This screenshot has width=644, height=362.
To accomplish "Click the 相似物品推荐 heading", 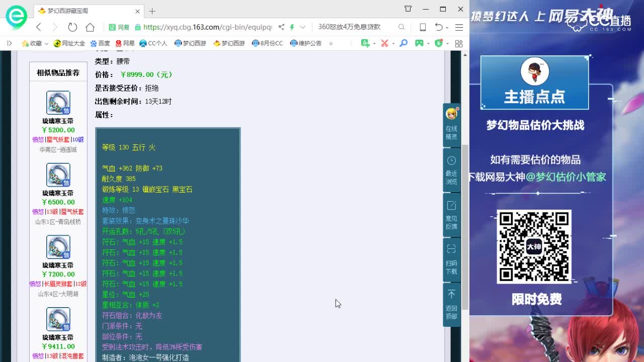I will coord(58,72).
